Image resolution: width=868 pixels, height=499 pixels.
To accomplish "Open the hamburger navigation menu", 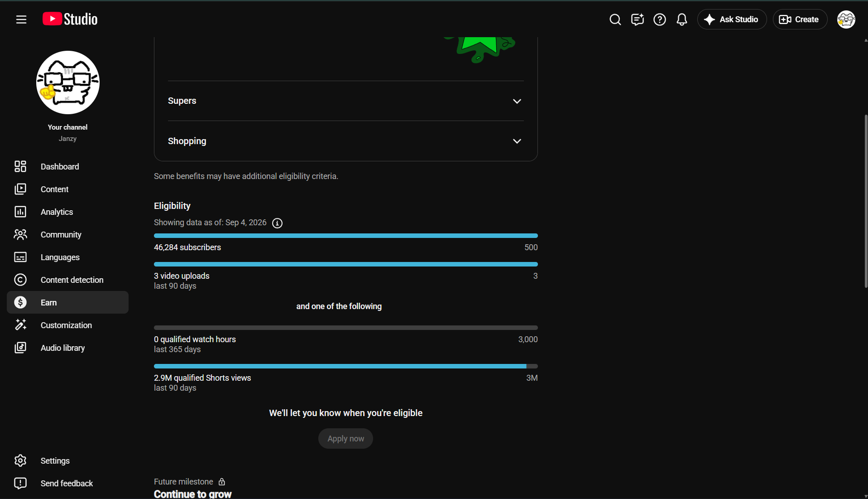I will pyautogui.click(x=21, y=19).
